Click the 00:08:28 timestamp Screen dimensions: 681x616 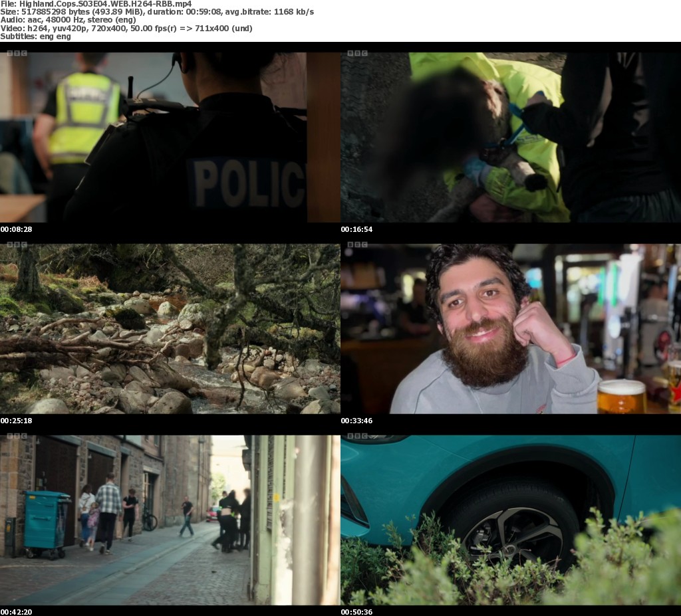coord(16,229)
